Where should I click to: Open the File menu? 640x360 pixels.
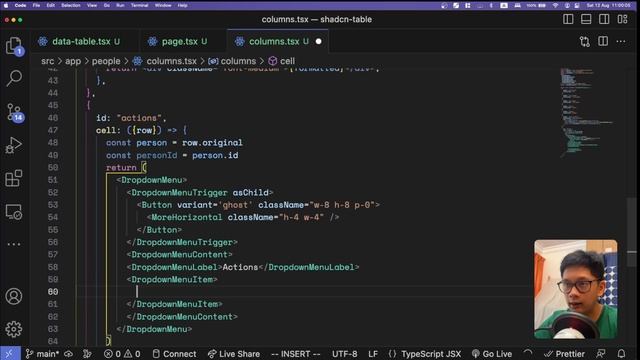[36, 5]
